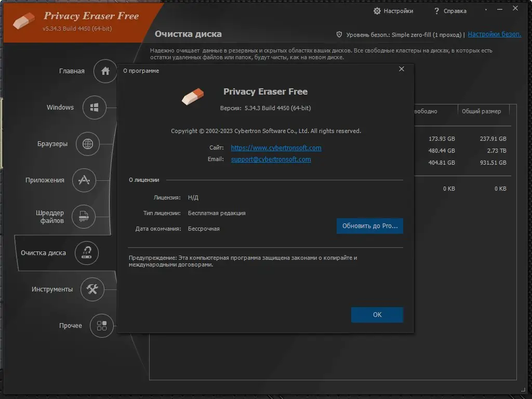Click the eraser logo in header banner
The image size is (532, 399).
pyautogui.click(x=24, y=21)
